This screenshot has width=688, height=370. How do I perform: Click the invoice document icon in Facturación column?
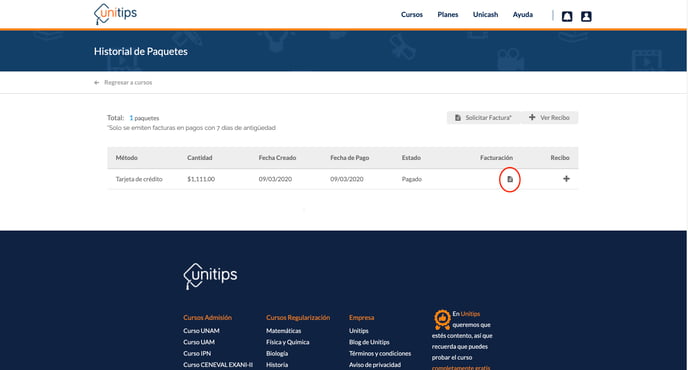(510, 179)
